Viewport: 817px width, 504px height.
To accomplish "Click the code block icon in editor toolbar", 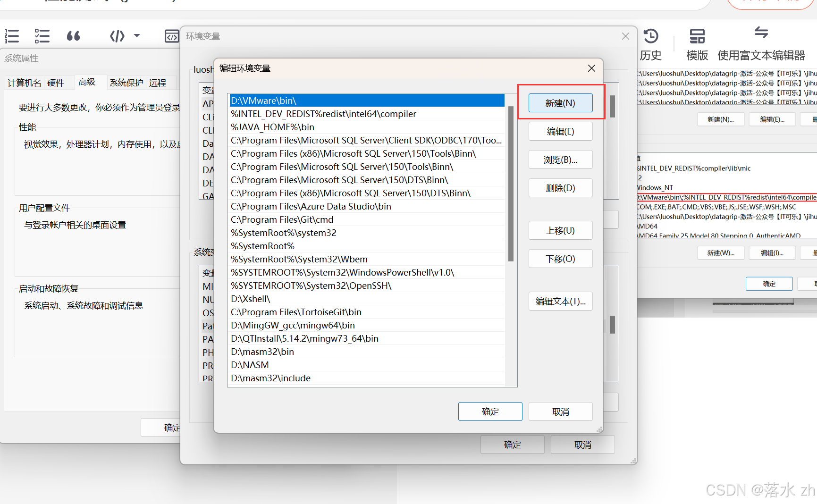I will [x=117, y=36].
